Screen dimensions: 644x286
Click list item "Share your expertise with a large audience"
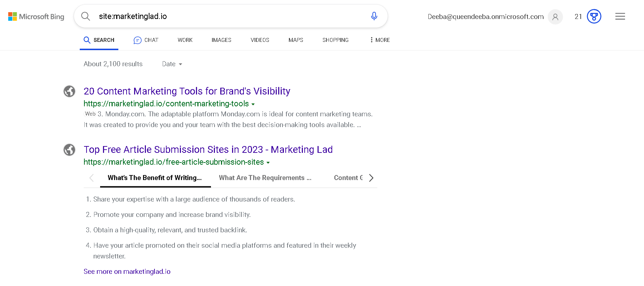click(194, 199)
